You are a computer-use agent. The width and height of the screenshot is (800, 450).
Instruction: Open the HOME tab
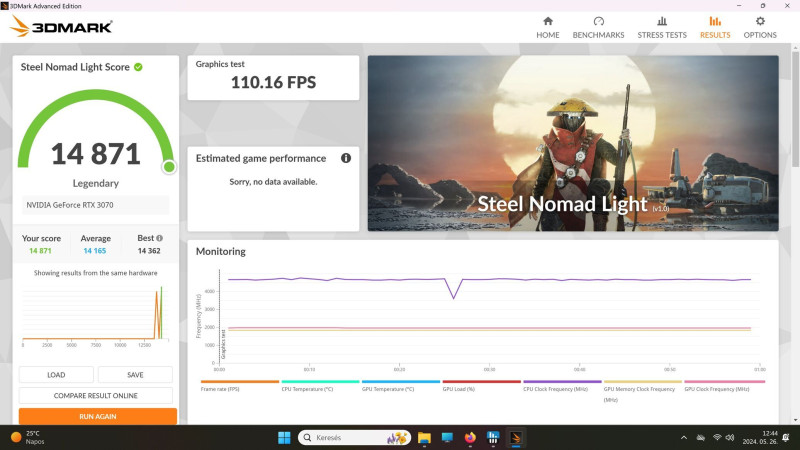coord(547,28)
